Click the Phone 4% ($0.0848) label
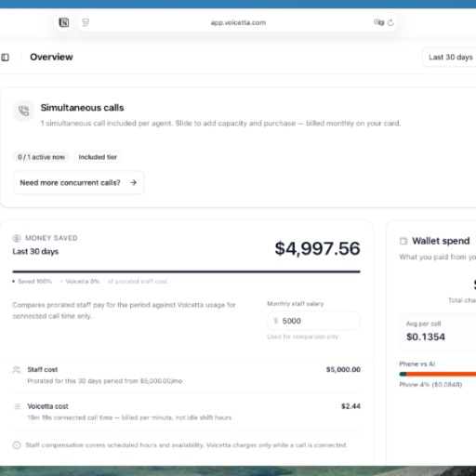476x476 pixels. click(430, 385)
